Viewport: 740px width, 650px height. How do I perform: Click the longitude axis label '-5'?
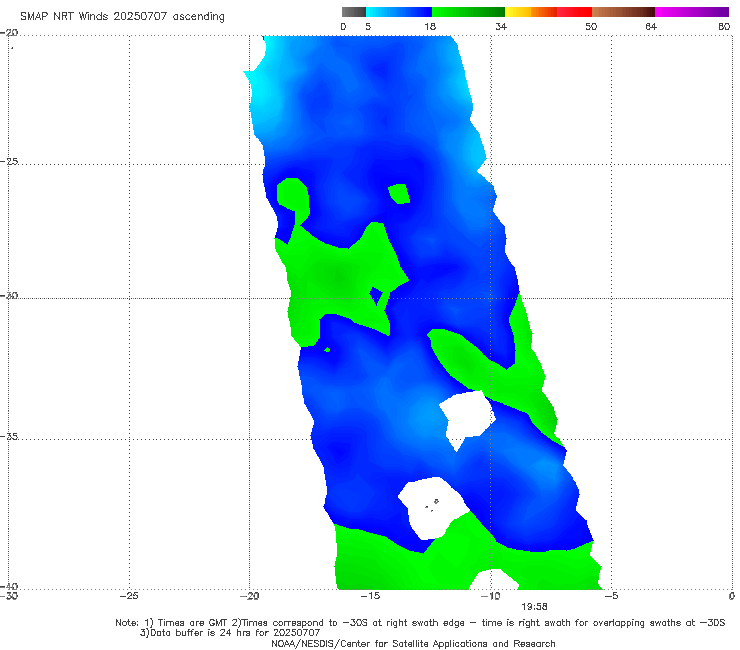(x=611, y=596)
